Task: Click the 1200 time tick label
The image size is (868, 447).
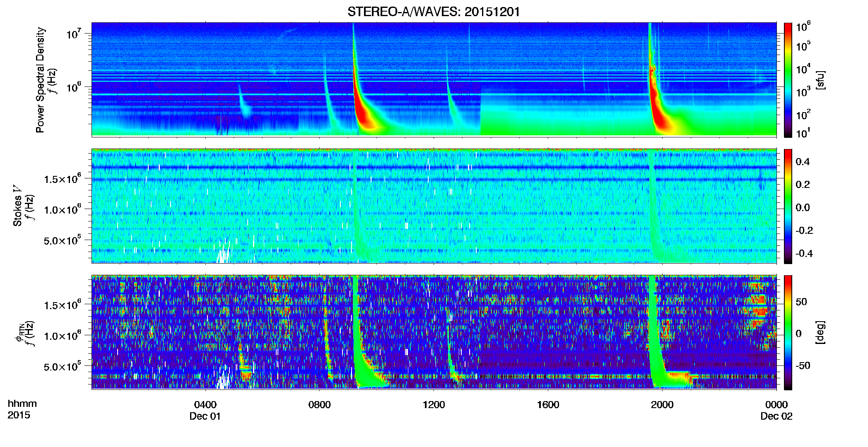Action: [x=434, y=404]
